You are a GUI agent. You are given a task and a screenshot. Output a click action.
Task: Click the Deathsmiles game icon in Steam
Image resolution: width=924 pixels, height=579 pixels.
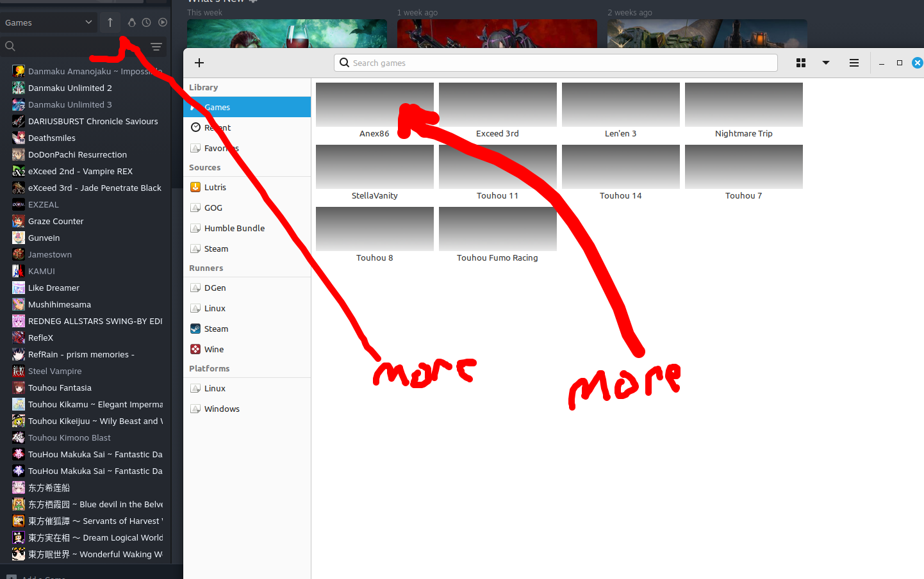point(19,138)
